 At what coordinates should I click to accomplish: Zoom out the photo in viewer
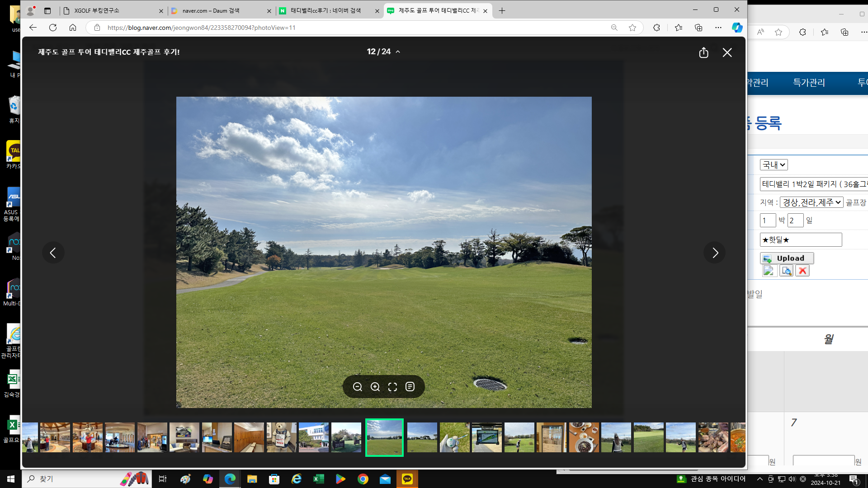pyautogui.click(x=358, y=387)
